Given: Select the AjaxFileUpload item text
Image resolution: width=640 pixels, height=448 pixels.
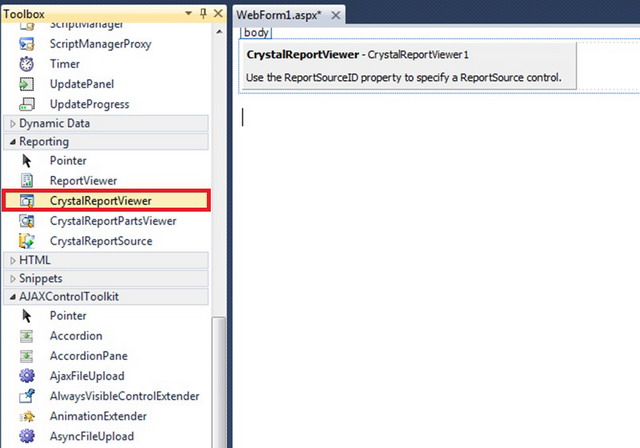Looking at the screenshot, I should 87,376.
